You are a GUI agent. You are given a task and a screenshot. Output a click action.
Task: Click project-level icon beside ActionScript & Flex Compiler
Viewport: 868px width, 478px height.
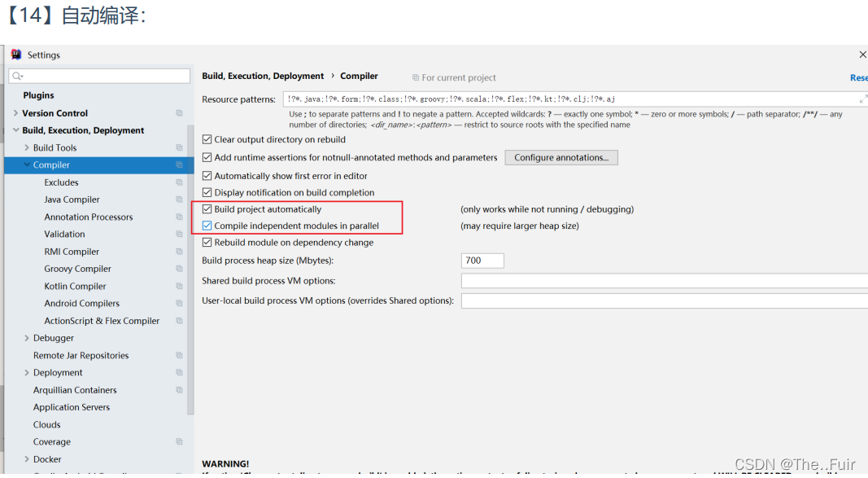(179, 321)
